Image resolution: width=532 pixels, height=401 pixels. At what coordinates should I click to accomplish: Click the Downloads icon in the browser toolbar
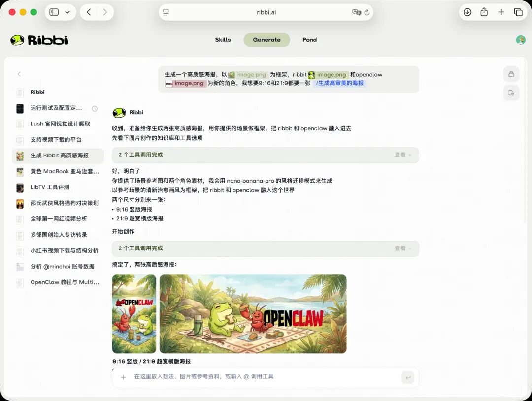(x=467, y=12)
